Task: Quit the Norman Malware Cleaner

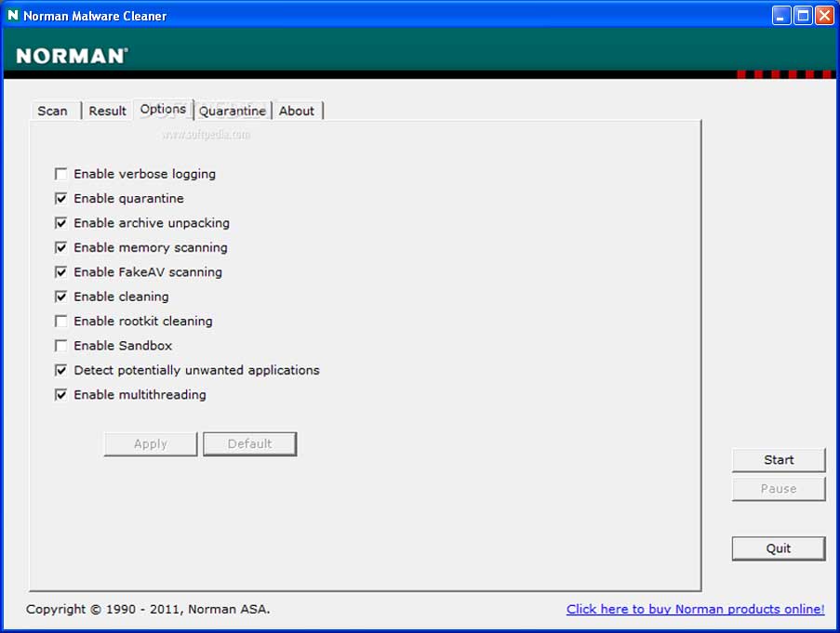Action: tap(779, 548)
